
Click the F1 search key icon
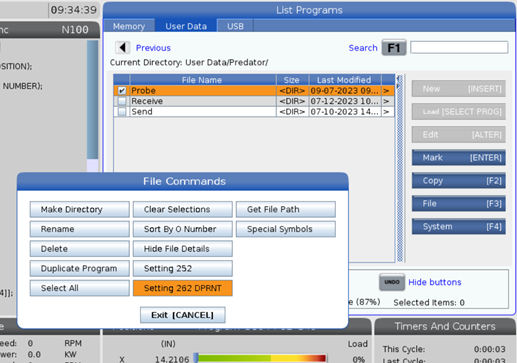point(394,48)
